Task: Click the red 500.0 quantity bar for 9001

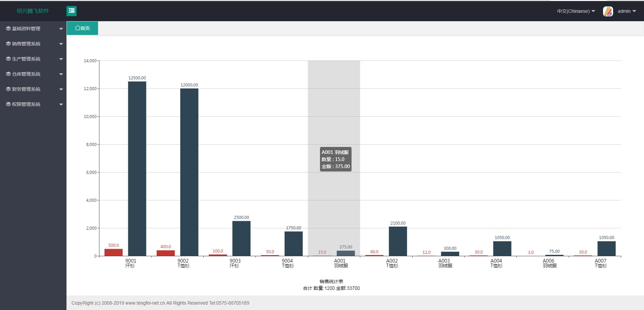Action: 113,253
